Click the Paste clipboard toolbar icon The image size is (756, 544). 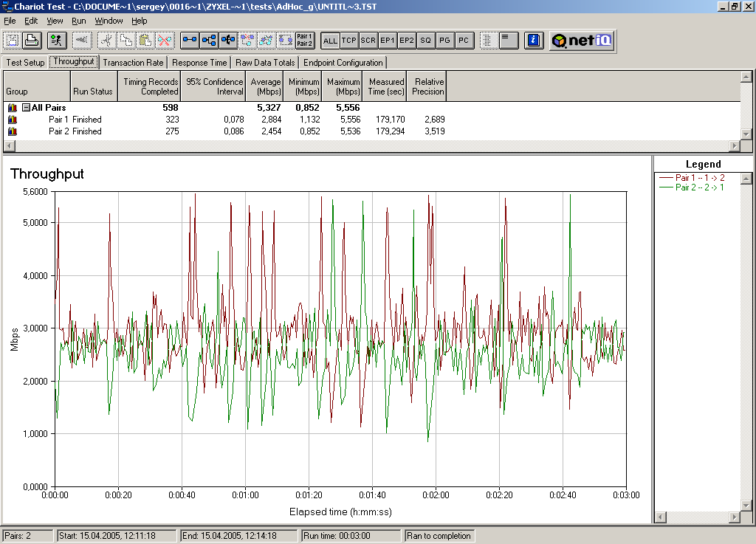[145, 41]
